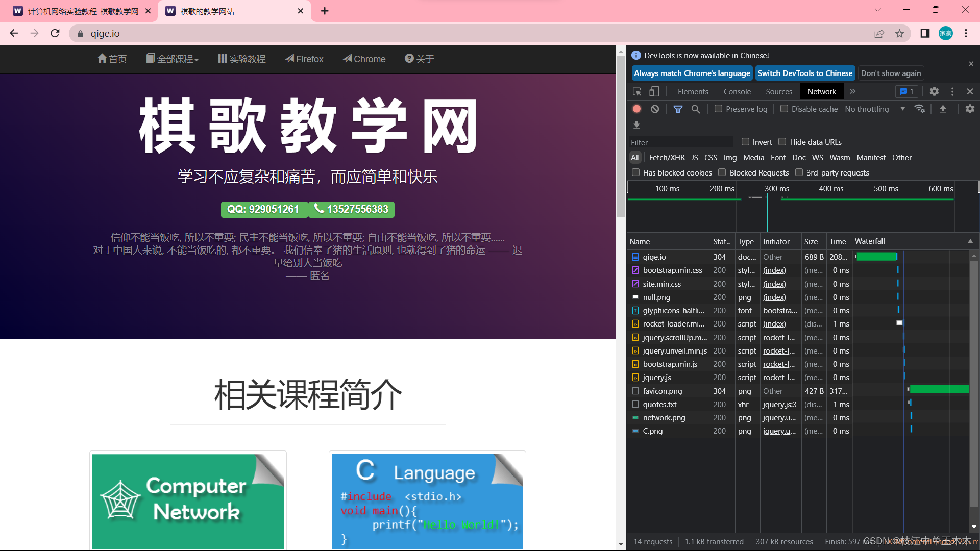980x551 pixels.
Task: Toggle the network filter funnel icon
Action: (x=678, y=109)
